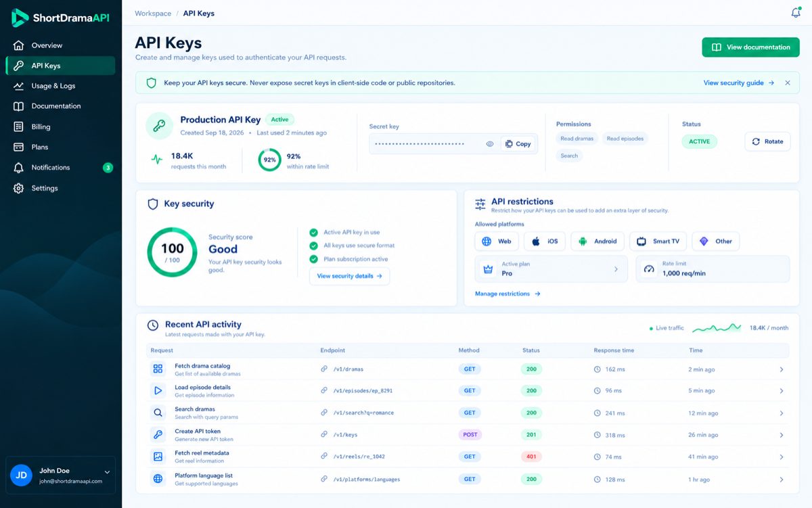Expand the Create API token row chevron
The width and height of the screenshot is (812, 508).
pos(781,435)
